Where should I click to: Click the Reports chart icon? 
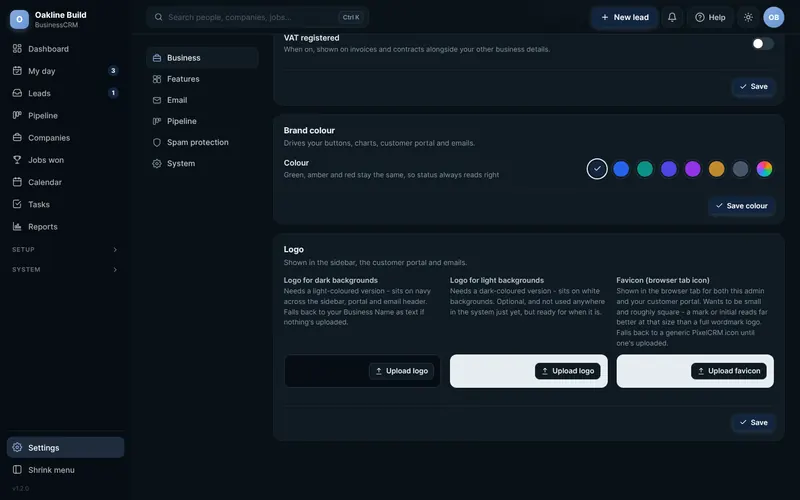click(x=17, y=227)
